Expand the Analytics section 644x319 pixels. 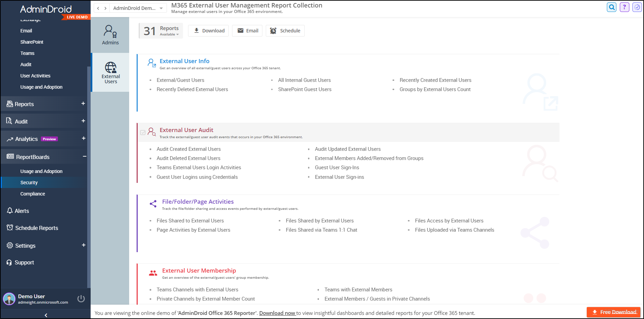[83, 139]
